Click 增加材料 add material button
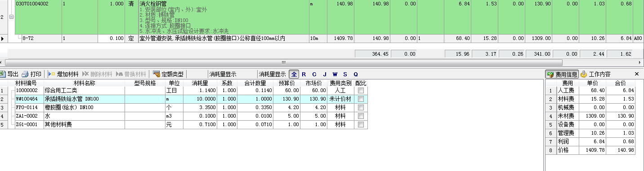Viewport: 644px width, 171px height. point(63,74)
